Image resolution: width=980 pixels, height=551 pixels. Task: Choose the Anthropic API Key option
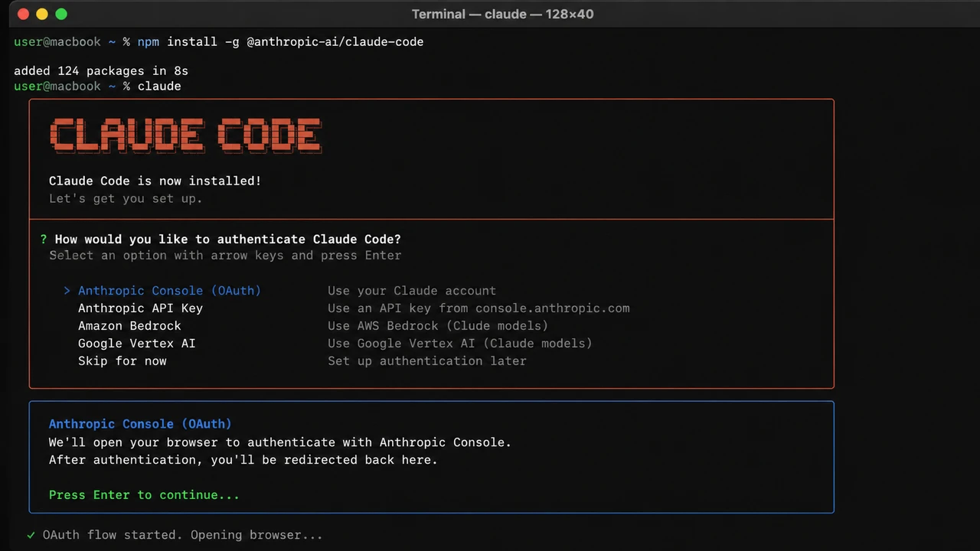click(x=140, y=308)
